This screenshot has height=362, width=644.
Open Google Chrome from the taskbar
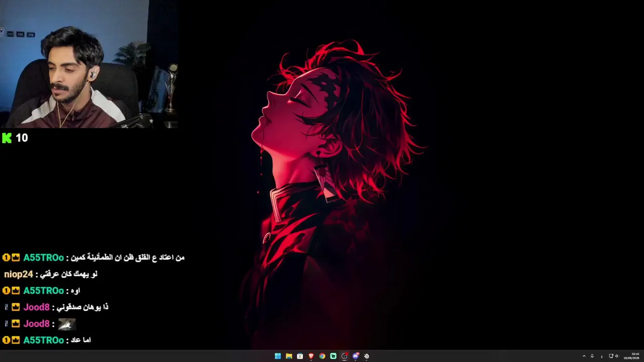point(322,356)
